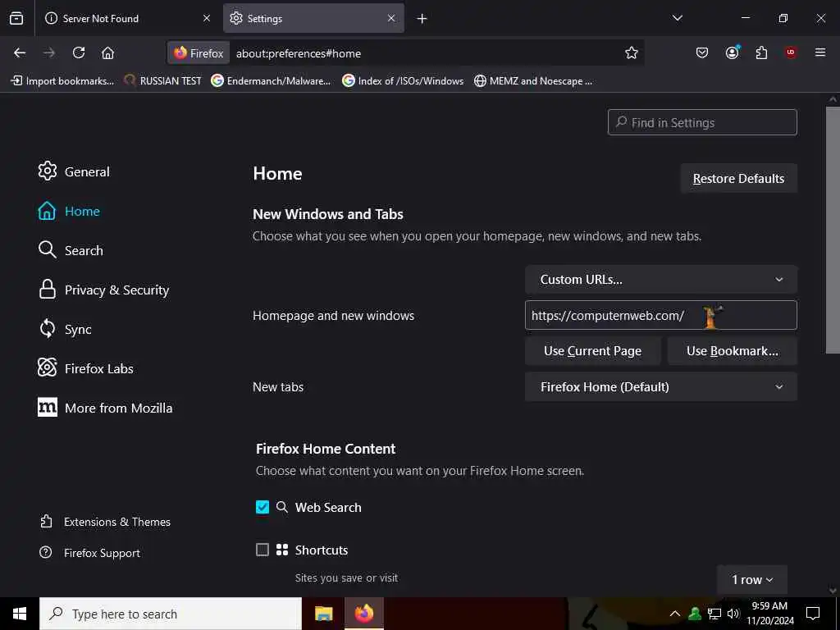
Task: Click the green user tray icon
Action: click(x=695, y=614)
